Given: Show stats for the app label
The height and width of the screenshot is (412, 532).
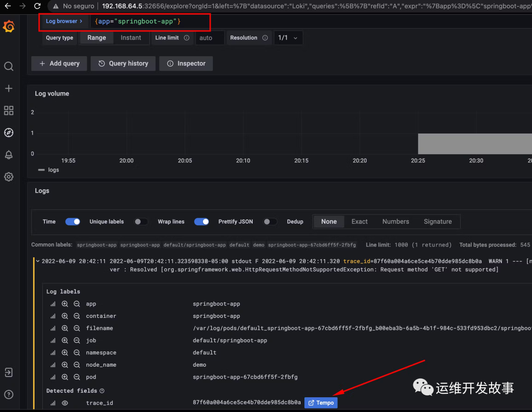Looking at the screenshot, I should 53,304.
